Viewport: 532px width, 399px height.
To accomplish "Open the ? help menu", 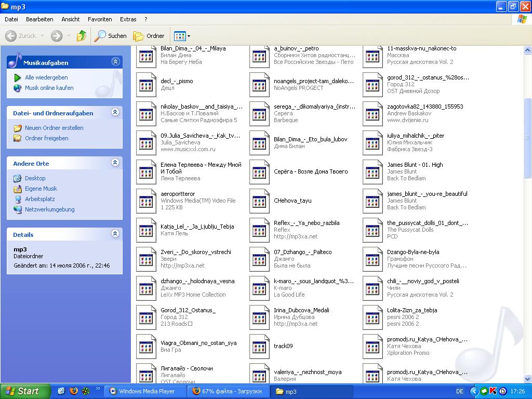I will (146, 19).
